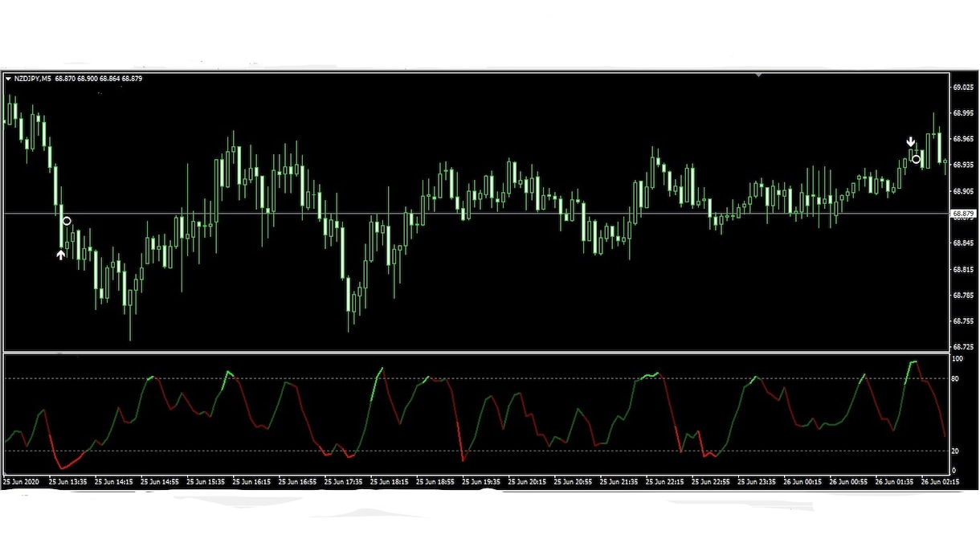Click the 25 Jun 16:15 time label
The width and height of the screenshot is (980, 551).
[x=252, y=482]
